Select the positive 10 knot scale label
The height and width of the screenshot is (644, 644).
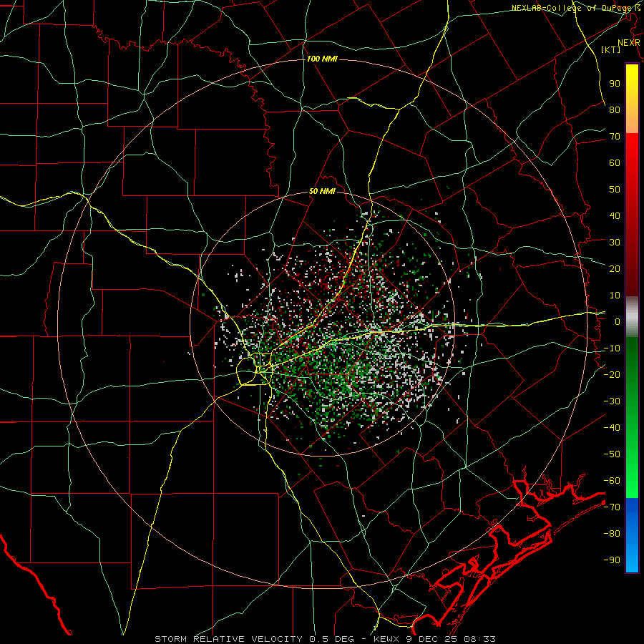click(615, 296)
